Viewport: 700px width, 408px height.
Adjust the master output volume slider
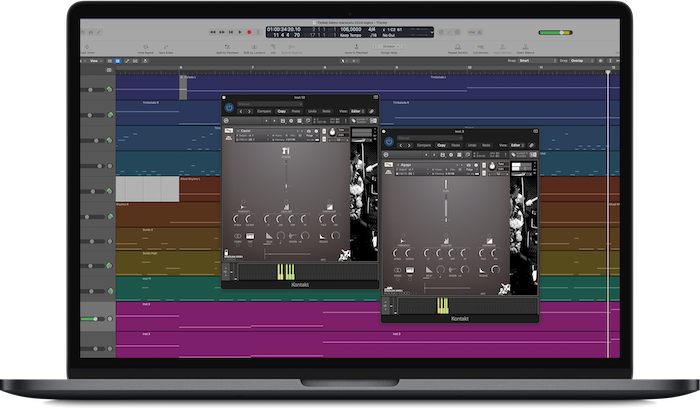(561, 32)
